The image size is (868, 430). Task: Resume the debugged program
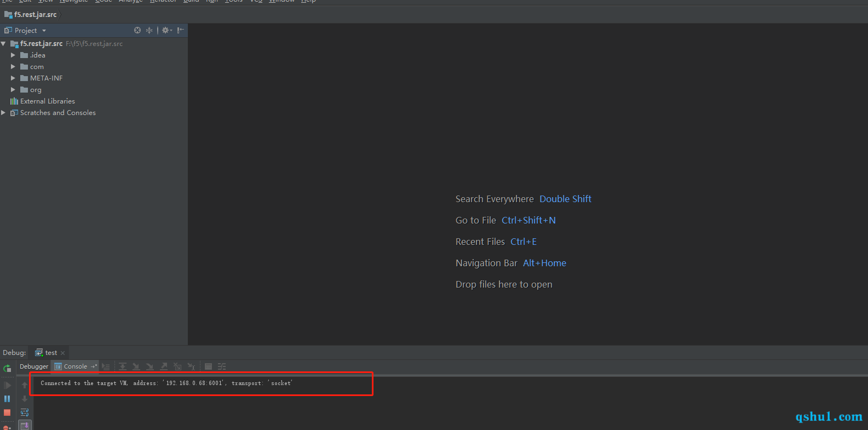pyautogui.click(x=7, y=385)
